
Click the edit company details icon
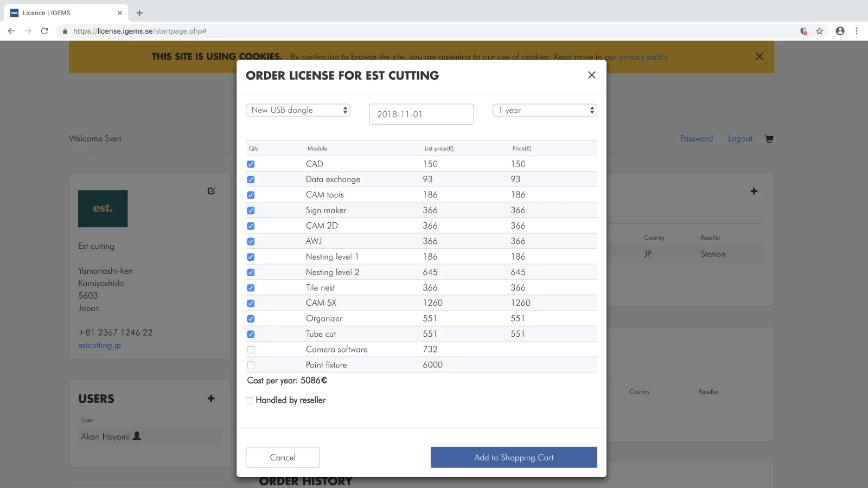pos(211,191)
